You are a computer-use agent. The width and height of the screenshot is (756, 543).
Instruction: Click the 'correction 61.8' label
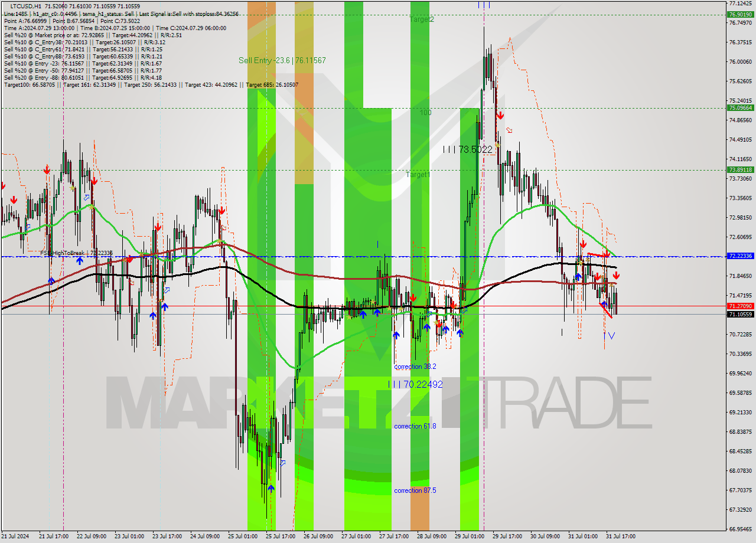415,426
